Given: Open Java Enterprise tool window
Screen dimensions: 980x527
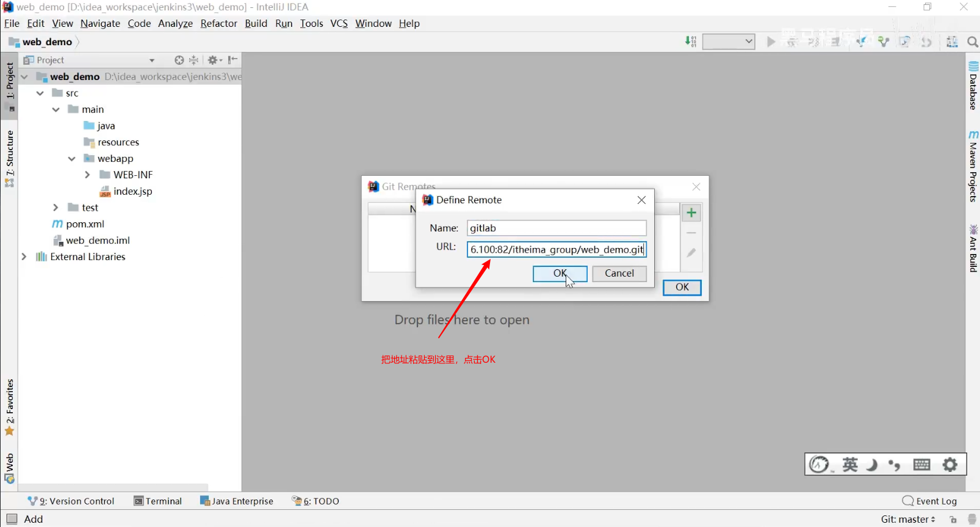Looking at the screenshot, I should 237,501.
